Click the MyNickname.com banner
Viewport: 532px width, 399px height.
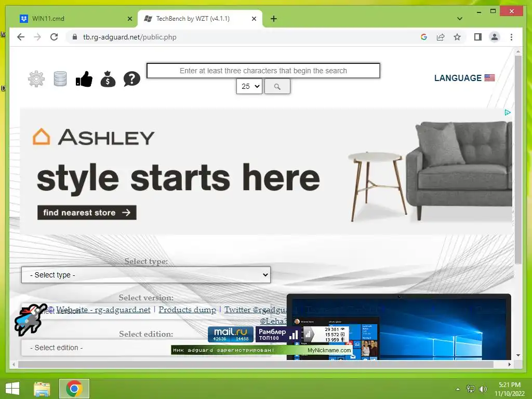coord(261,350)
